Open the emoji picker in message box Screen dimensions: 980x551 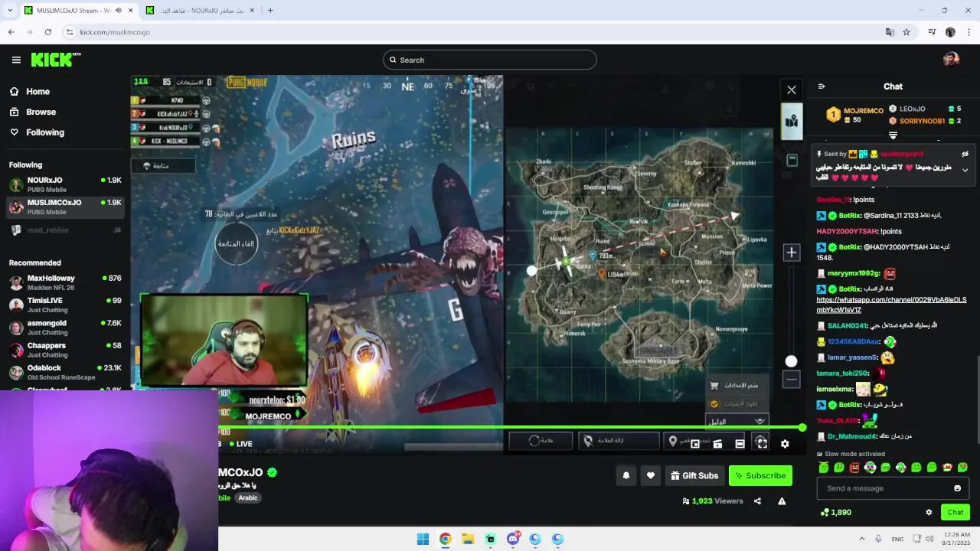click(957, 488)
